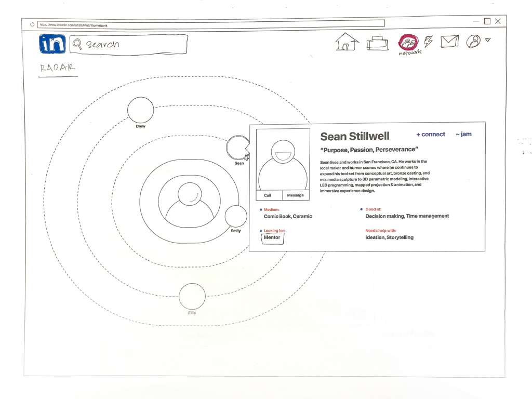Image resolution: width=532 pixels, height=399 pixels.
Task: Select the RADAR tab heading
Action: [x=58, y=68]
